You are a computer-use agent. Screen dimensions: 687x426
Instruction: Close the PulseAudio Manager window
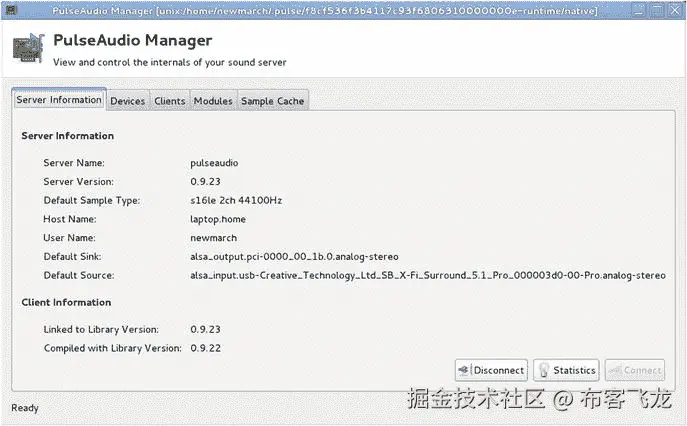(674, 10)
